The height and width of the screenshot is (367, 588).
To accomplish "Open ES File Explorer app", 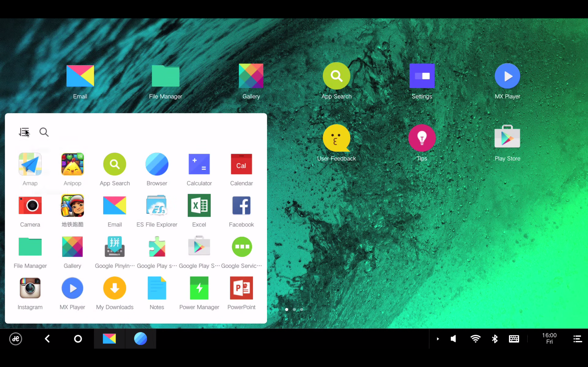I will click(x=157, y=206).
